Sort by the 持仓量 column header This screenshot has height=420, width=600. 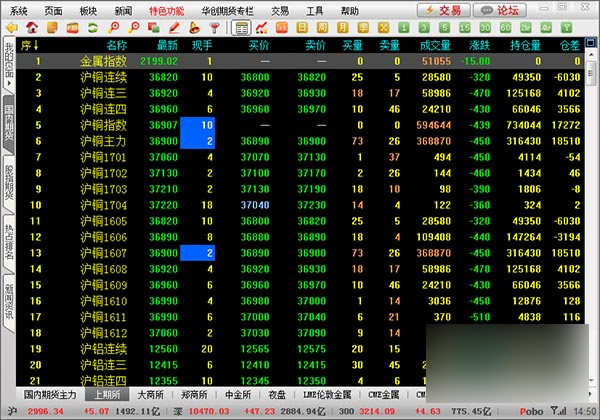point(525,46)
